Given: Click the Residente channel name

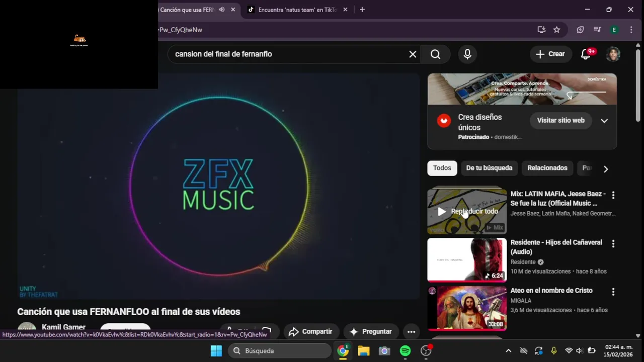Looking at the screenshot, I should click(523, 262).
